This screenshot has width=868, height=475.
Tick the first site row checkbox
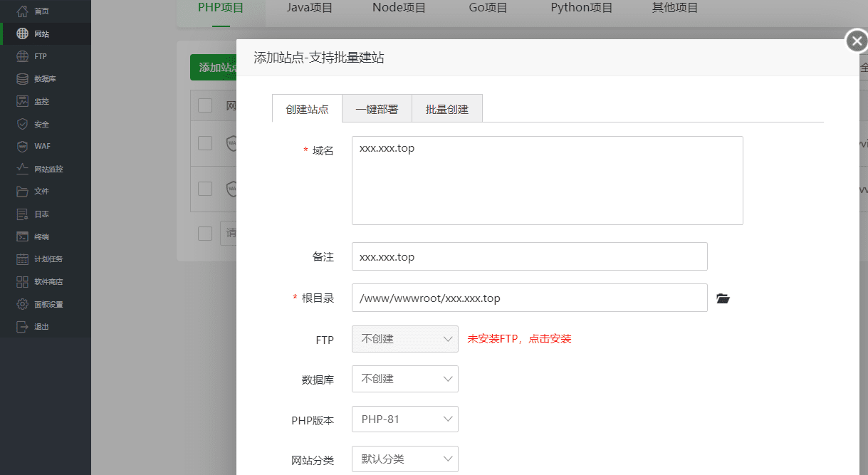[x=205, y=143]
